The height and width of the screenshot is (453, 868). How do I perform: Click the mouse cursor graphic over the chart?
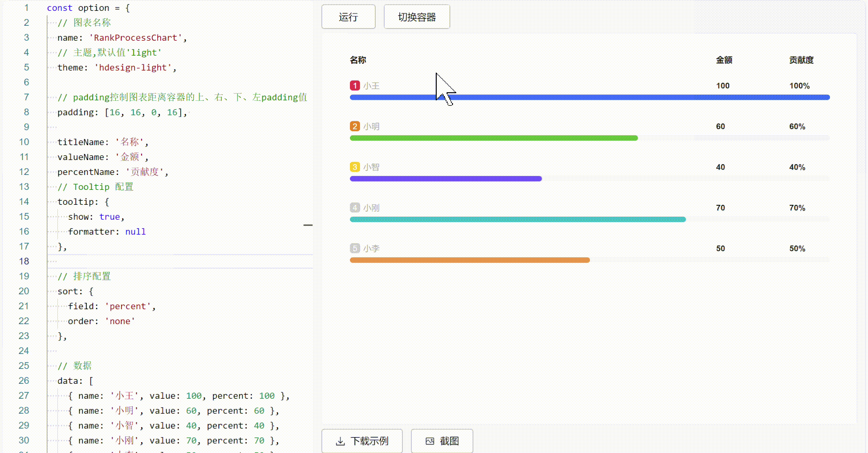[445, 89]
